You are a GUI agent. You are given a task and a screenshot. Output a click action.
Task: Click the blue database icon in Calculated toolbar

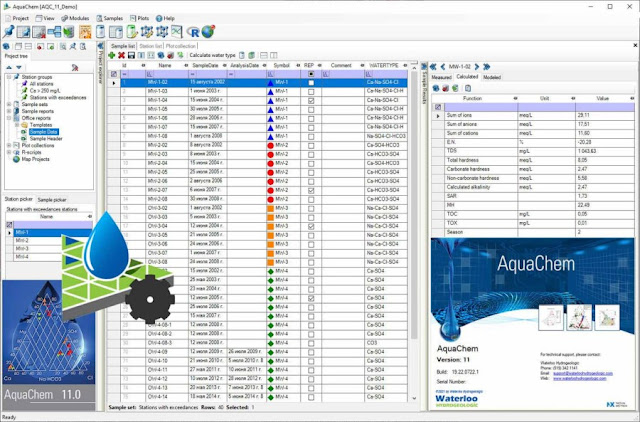pos(436,88)
